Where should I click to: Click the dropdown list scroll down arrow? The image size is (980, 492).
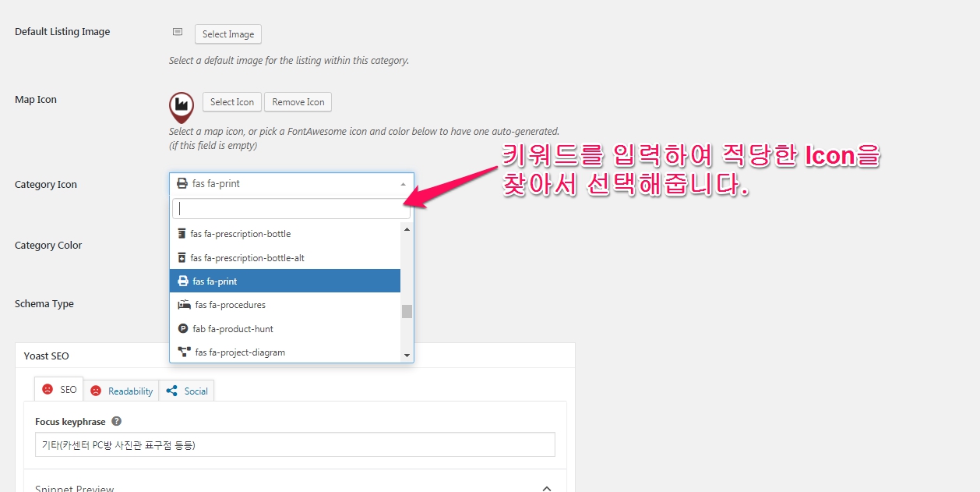pyautogui.click(x=407, y=356)
